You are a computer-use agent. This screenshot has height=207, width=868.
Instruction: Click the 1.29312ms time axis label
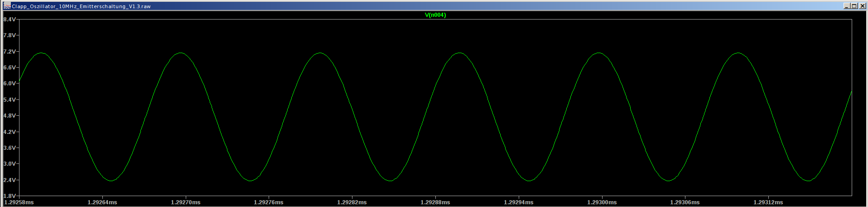[768, 202]
